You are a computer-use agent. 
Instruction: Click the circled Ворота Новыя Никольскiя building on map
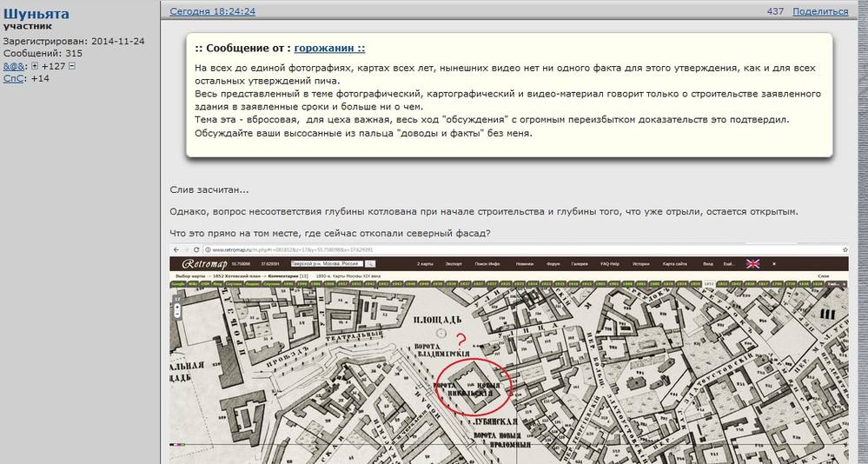point(474,387)
